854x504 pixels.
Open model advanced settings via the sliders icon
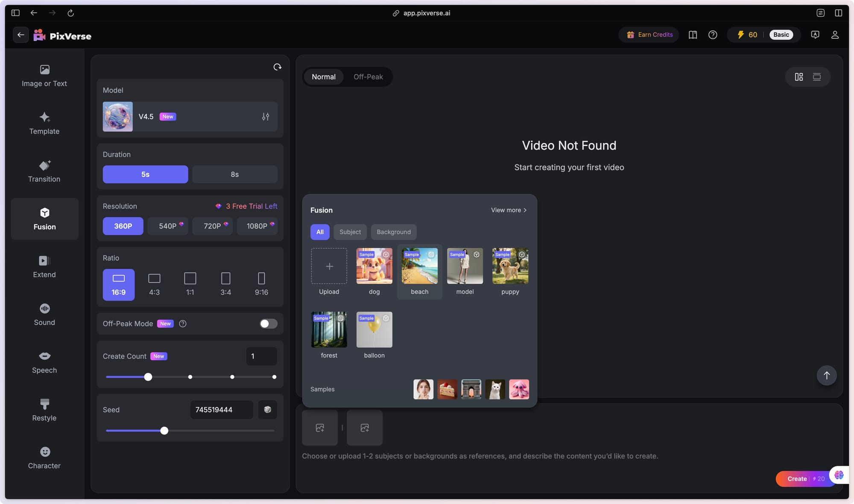coord(265,116)
